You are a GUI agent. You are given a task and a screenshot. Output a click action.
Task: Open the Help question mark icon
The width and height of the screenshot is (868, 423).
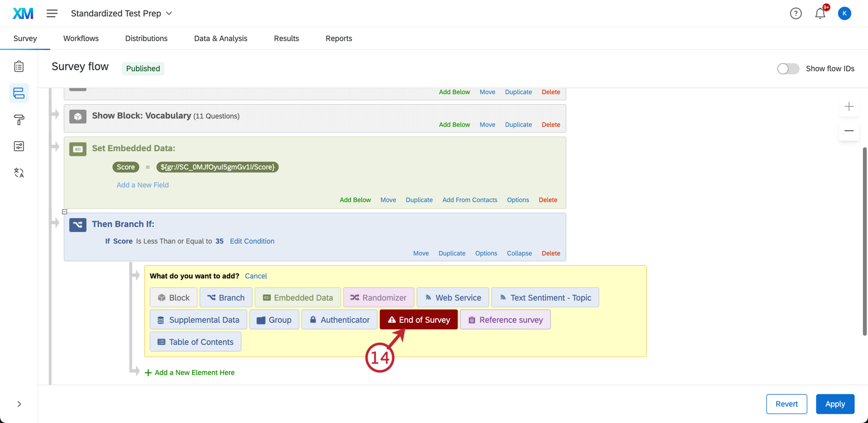[795, 13]
